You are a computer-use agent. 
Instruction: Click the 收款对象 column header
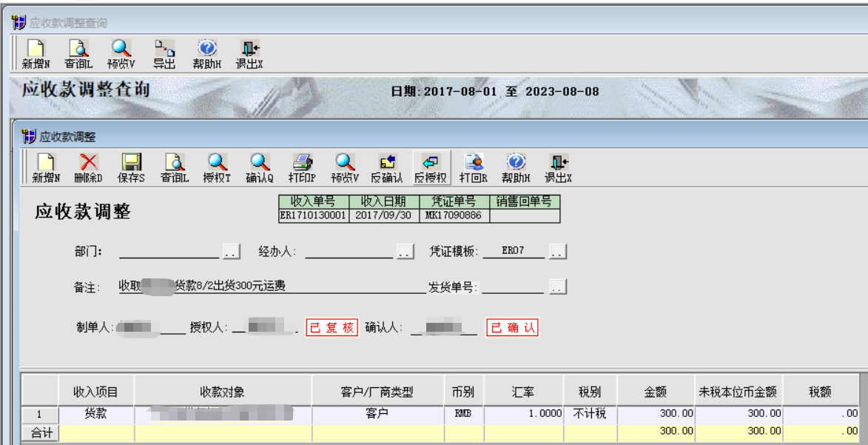pyautogui.click(x=223, y=392)
